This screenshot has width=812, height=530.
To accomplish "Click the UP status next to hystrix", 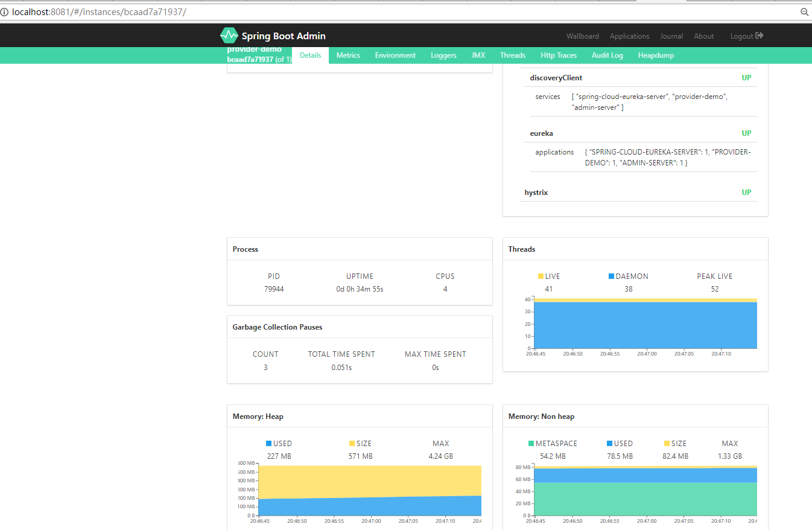I will coord(746,193).
